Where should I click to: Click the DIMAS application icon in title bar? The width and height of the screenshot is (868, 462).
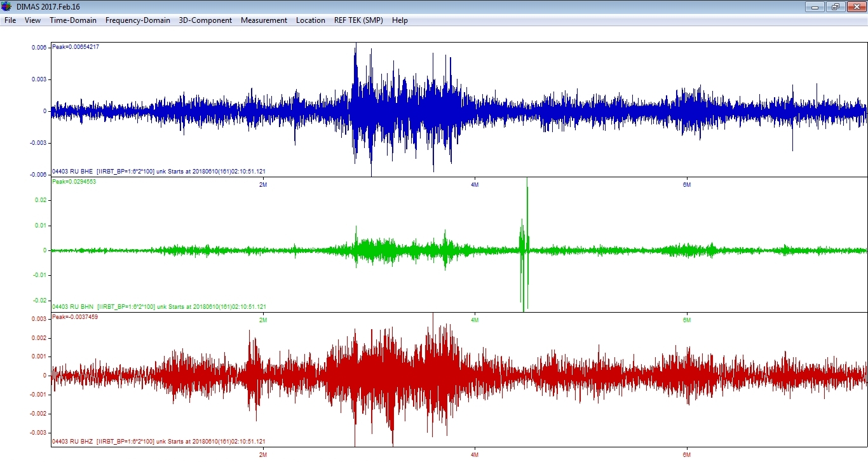point(6,6)
